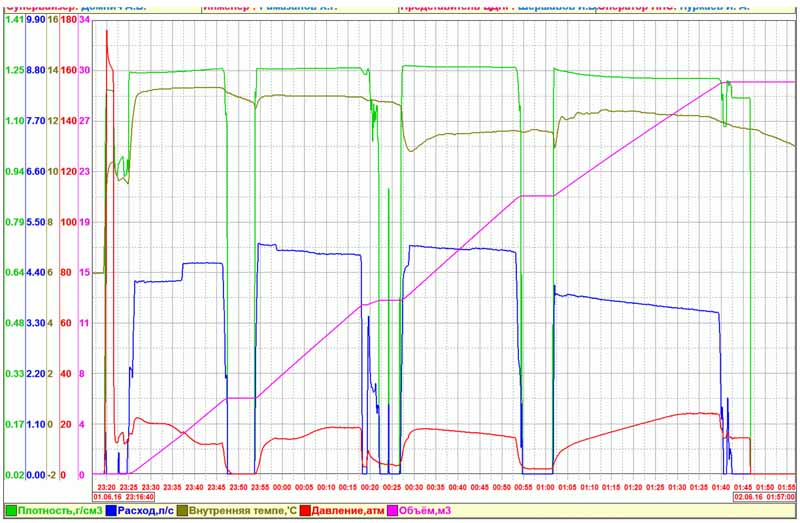The height and width of the screenshot is (523, 800).
Task: Click the flow axis value 8.80
Action: tap(36, 70)
